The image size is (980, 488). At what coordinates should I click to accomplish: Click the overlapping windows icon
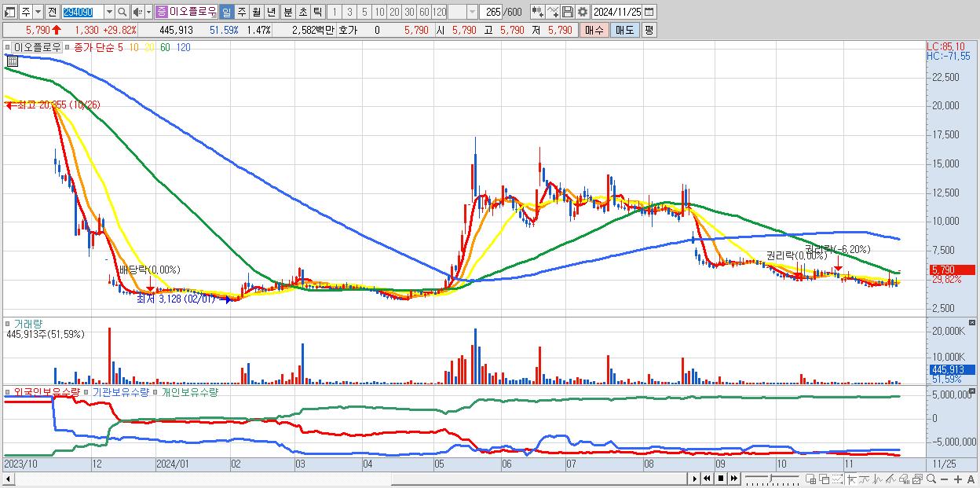(x=825, y=479)
